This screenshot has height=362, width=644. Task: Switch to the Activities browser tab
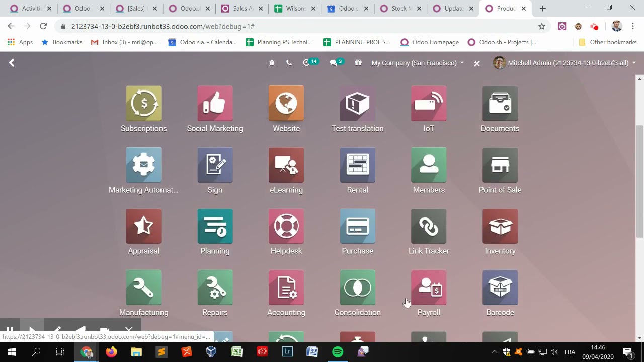pos(30,9)
